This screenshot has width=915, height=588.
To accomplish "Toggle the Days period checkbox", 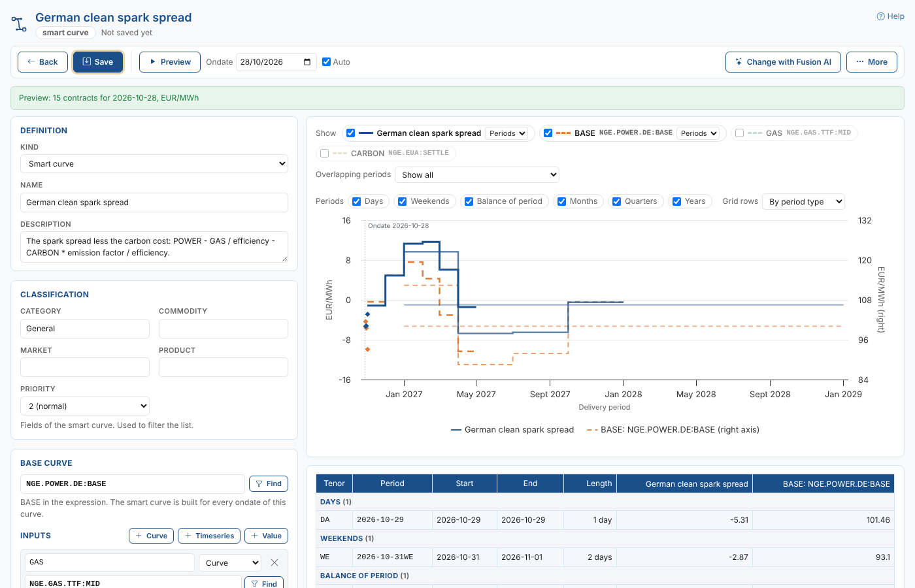I will point(357,202).
